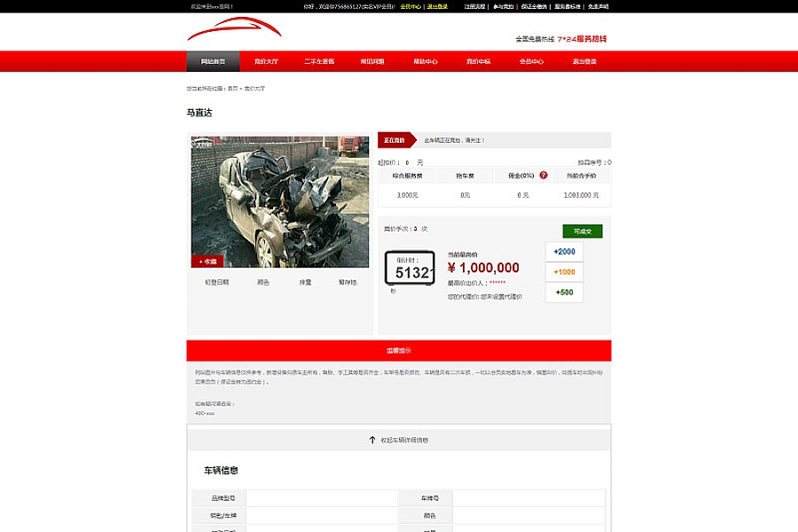Click the 马自达 page title
Viewport: 798px width, 532px height.
[x=199, y=113]
